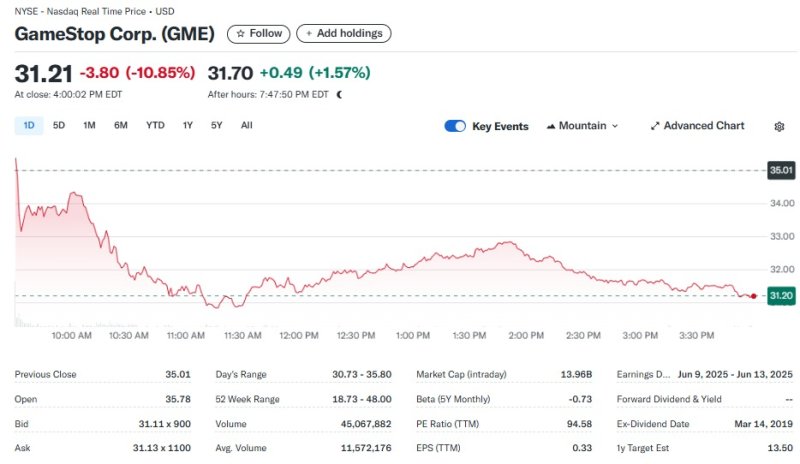Screen dimensions: 800x464
Task: Select the 1D time range tab
Action: click(x=29, y=126)
